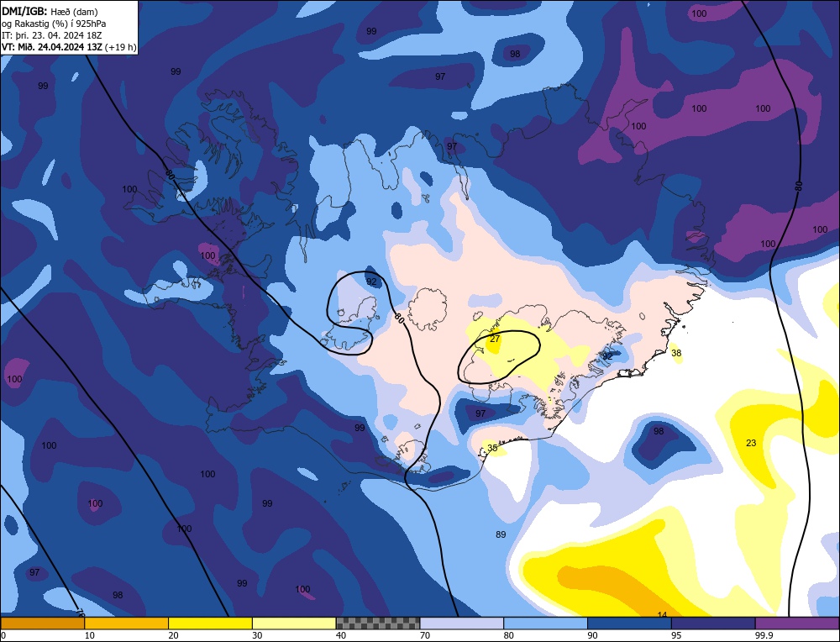The width and height of the screenshot is (840, 642).
Task: Click the light blue 80–90 legend swatch
Action: [545, 624]
